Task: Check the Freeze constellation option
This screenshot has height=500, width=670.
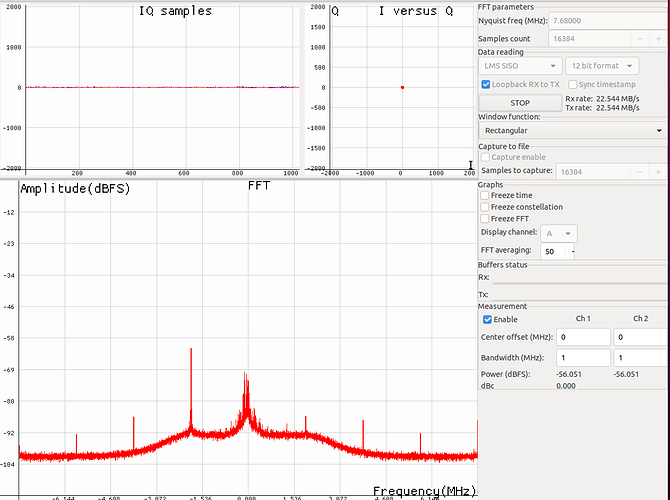Action: [485, 207]
